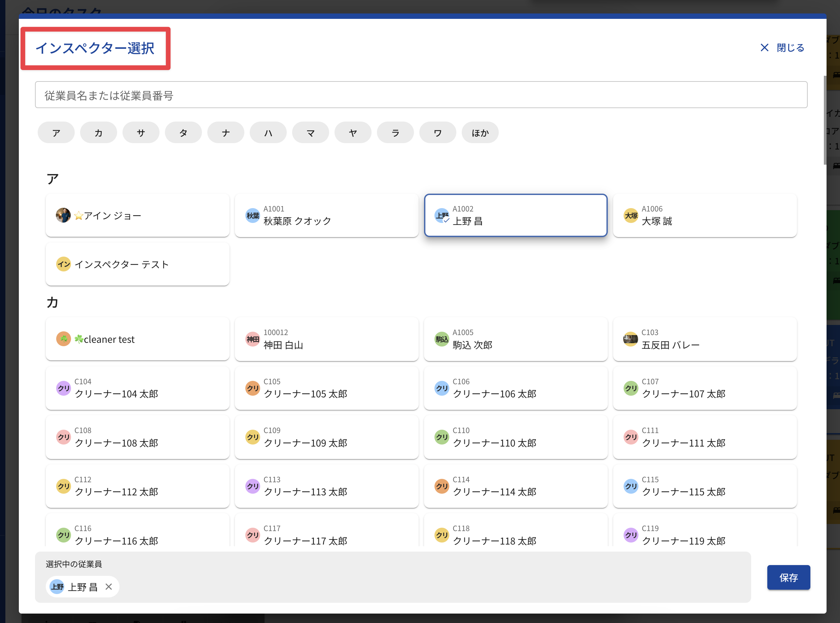Filter by ハ kana chip
The height and width of the screenshot is (623, 840).
coord(268,133)
